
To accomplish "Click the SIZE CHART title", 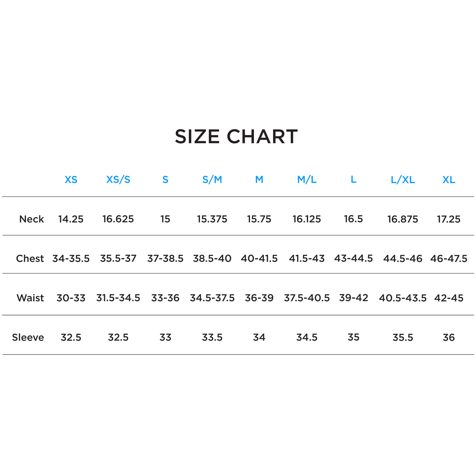I will [236, 137].
